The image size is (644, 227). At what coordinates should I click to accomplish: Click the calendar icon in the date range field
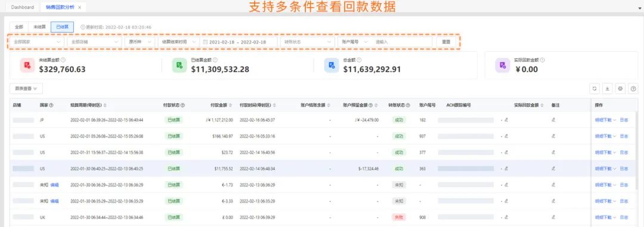[x=205, y=42]
